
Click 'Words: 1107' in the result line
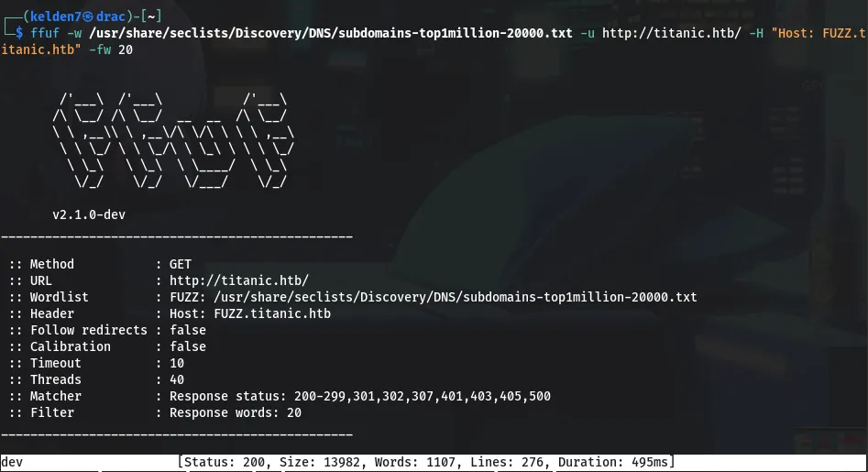coord(414,462)
